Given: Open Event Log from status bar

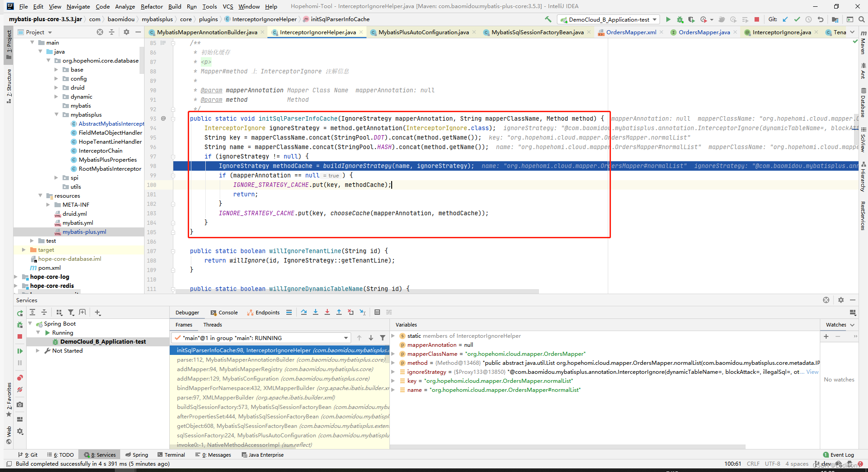Looking at the screenshot, I should [838, 455].
